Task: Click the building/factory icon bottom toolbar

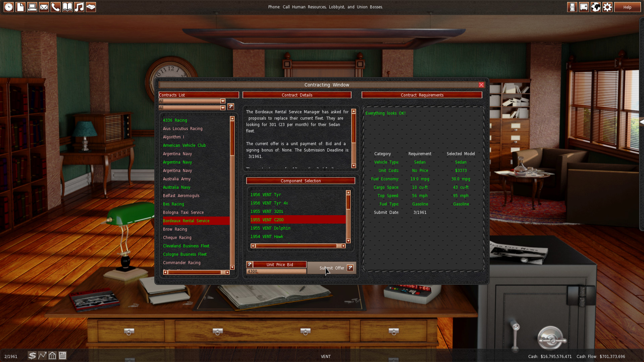Action: [x=52, y=356]
